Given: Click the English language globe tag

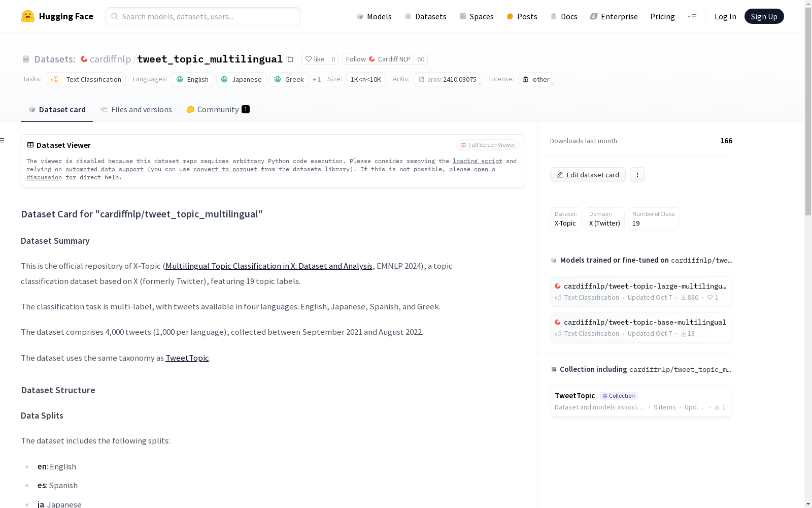Looking at the screenshot, I should (192, 79).
